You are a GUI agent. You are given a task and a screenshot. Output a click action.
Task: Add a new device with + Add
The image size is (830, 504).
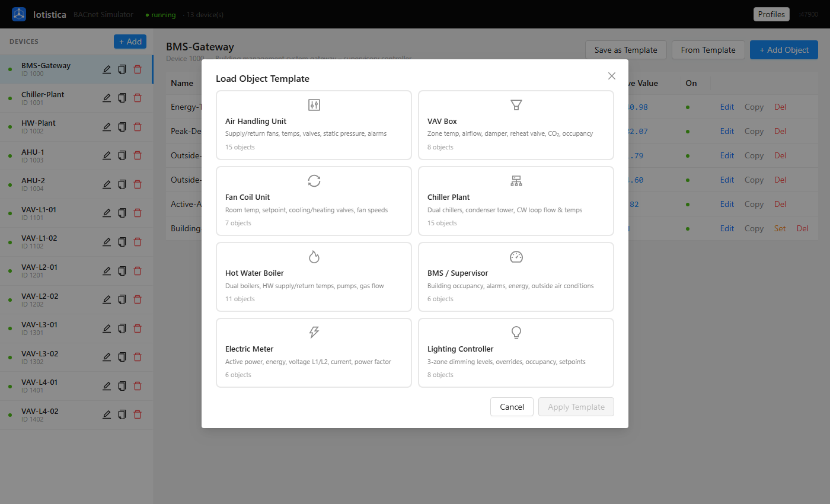(x=130, y=42)
